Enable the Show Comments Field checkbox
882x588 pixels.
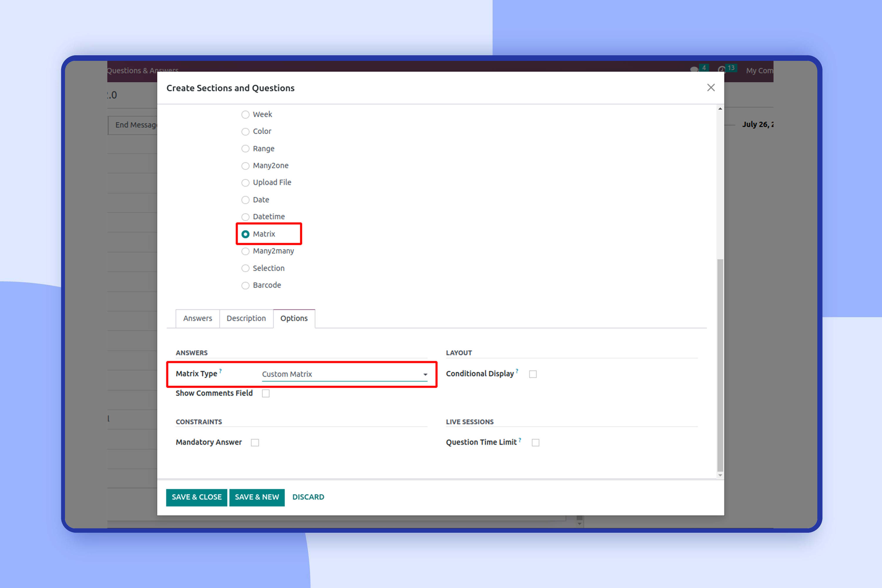pos(266,393)
